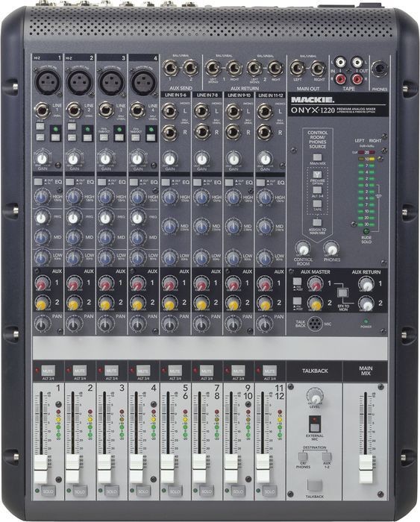Click the CONTROL ROOM level knob
Viewport: 420px width, 522px height.
303,248
